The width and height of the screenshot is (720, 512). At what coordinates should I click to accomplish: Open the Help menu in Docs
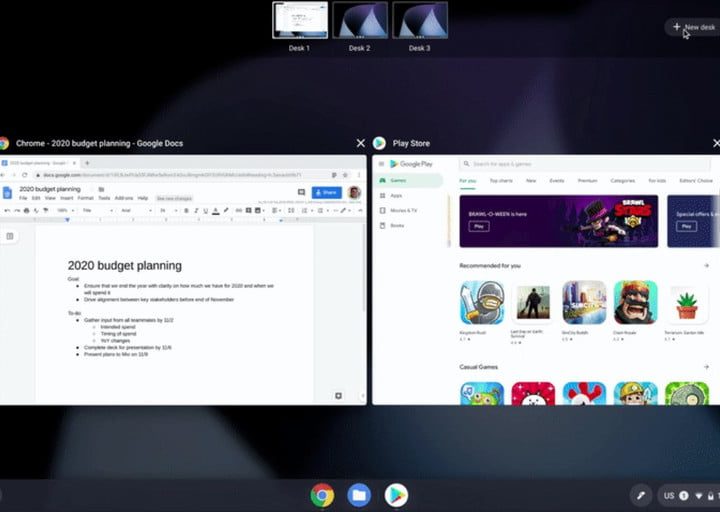[x=143, y=198]
